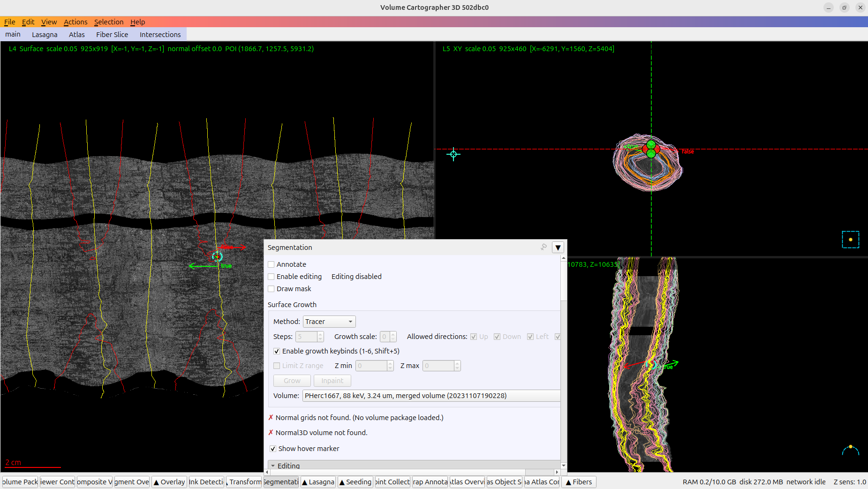The width and height of the screenshot is (868, 489).
Task: Open the Method Tracer dropdown
Action: (329, 322)
